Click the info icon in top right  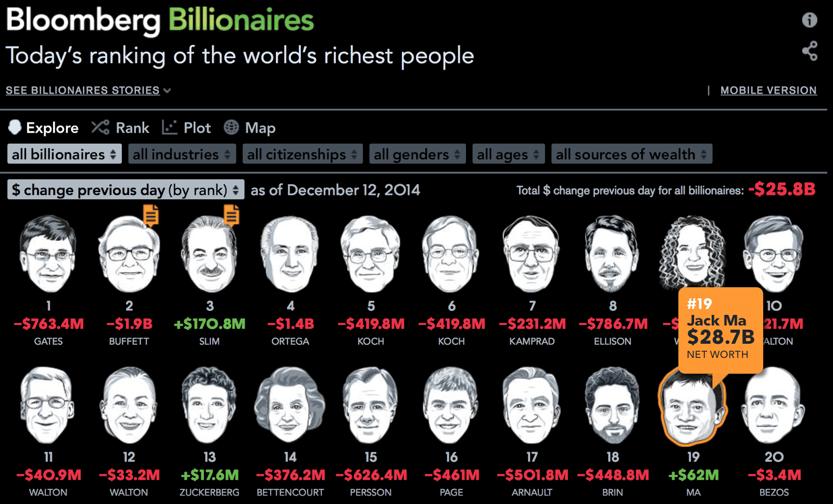click(x=809, y=20)
